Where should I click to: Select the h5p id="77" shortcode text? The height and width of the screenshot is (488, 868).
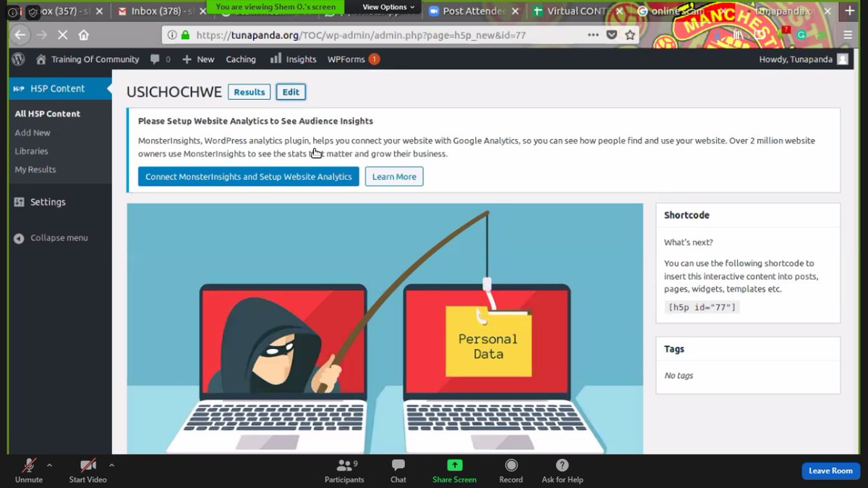(702, 307)
